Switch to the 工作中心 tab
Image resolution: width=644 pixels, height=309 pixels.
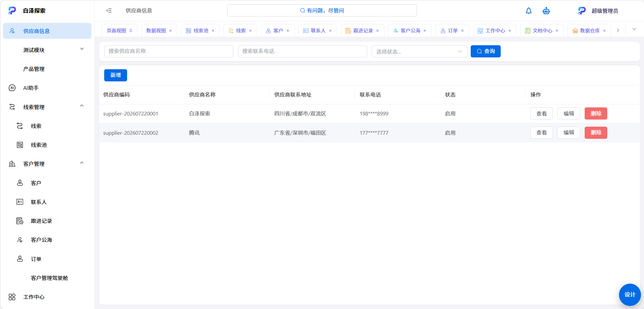[495, 31]
